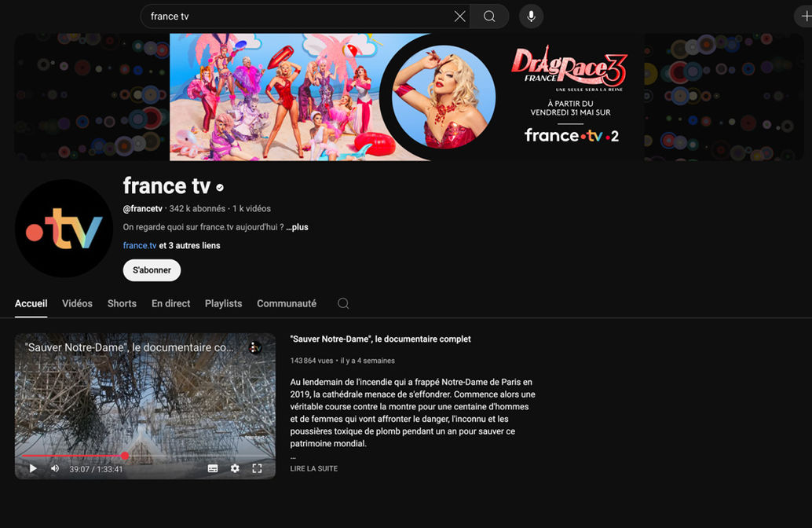Screen dimensions: 812x528
Task: Click the france•tv•2 logo in the banner
Action: 571,136
